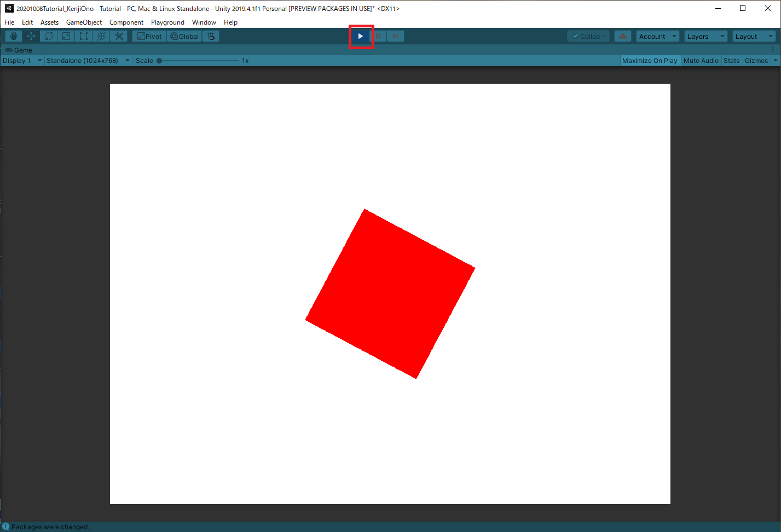Image resolution: width=781 pixels, height=532 pixels.
Task: Click the Play button
Action: pos(360,36)
